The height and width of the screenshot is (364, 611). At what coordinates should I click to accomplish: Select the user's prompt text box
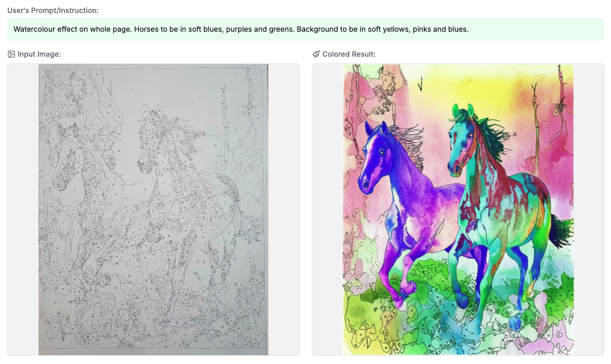[x=306, y=29]
